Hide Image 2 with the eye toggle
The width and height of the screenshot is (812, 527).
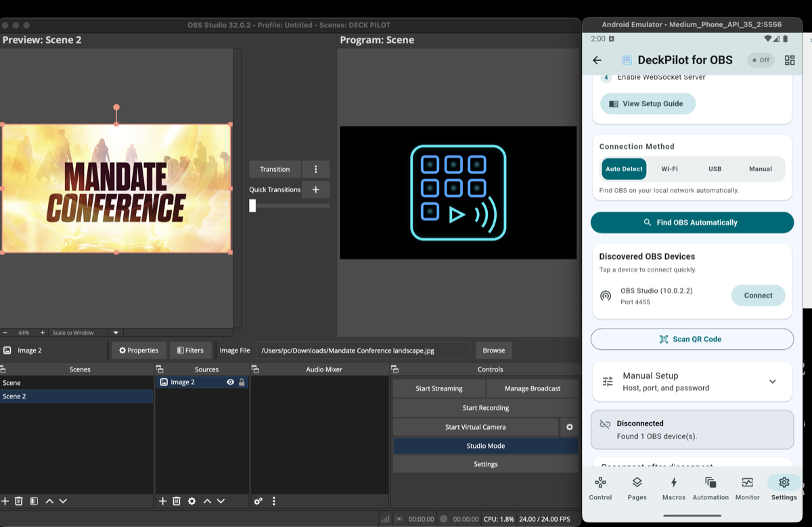[231, 382]
